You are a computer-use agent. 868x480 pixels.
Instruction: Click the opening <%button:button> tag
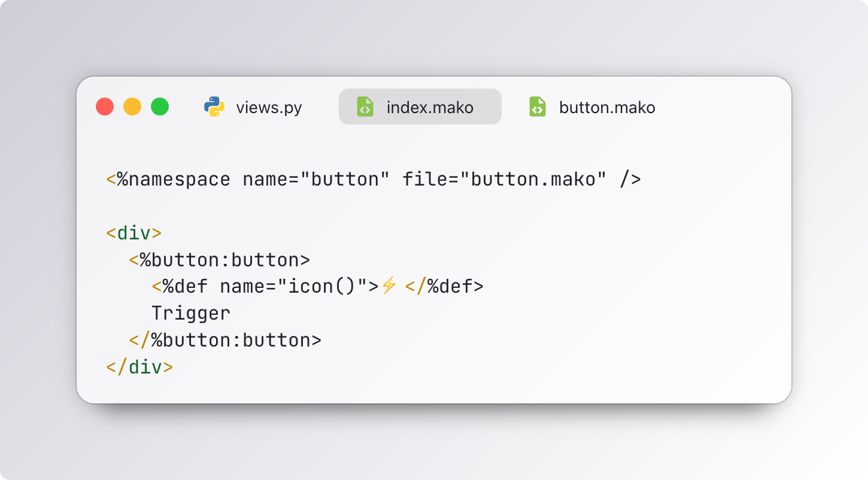coord(220,260)
